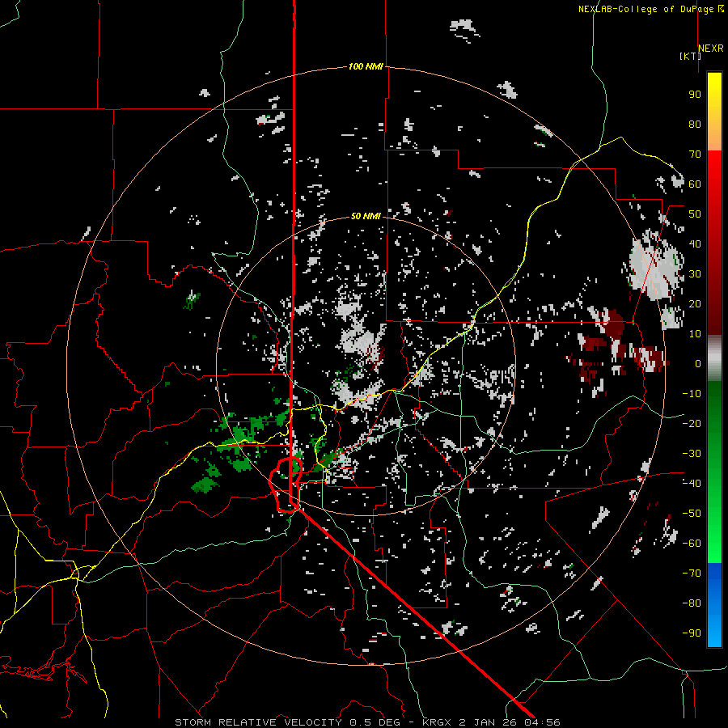Viewport: 728px width, 728px height.
Task: Click the positive 10 value on the velocity scale
Action: pos(695,334)
